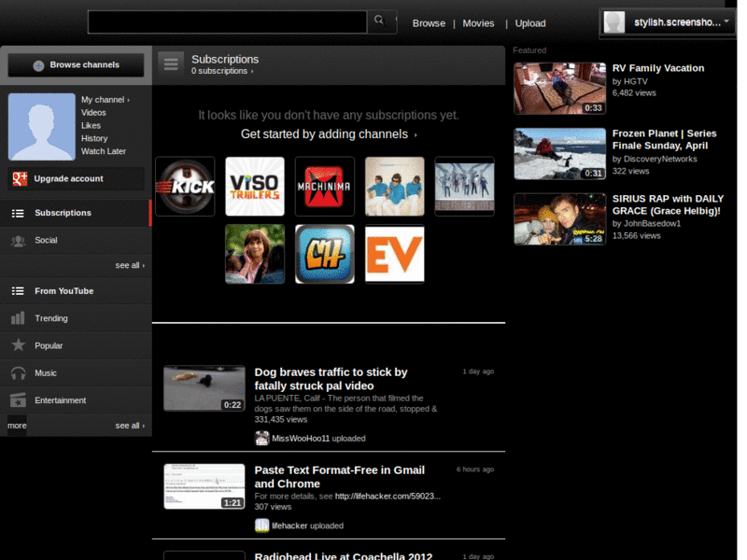The width and height of the screenshot is (747, 560).
Task: Click the search magnifier button
Action: (382, 21)
